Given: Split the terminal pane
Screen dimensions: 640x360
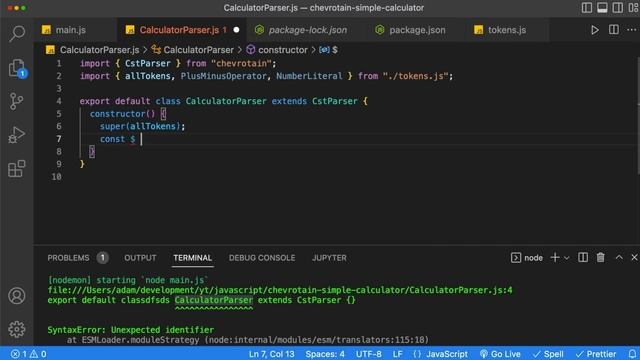Looking at the screenshot, I should tap(583, 258).
